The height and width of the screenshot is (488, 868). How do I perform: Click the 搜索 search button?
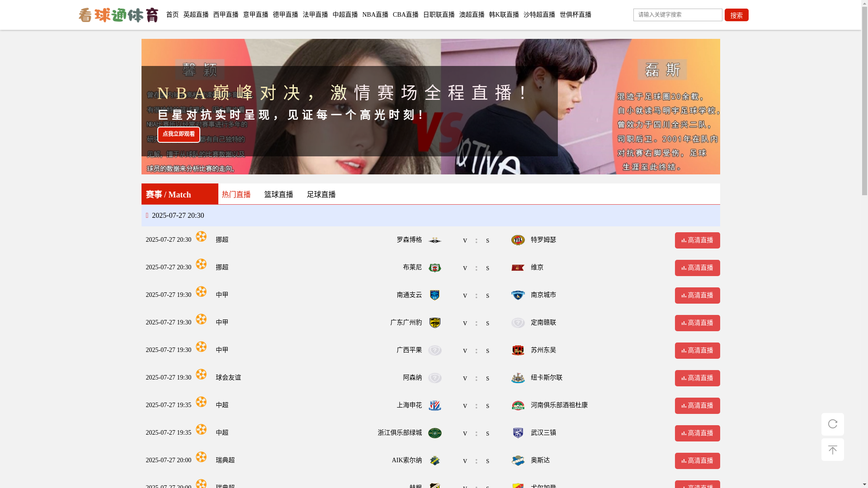[x=736, y=15]
